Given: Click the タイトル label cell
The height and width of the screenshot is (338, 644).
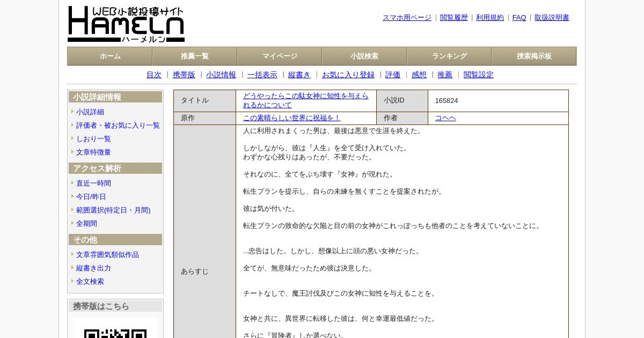Looking at the screenshot, I should click(x=204, y=101).
